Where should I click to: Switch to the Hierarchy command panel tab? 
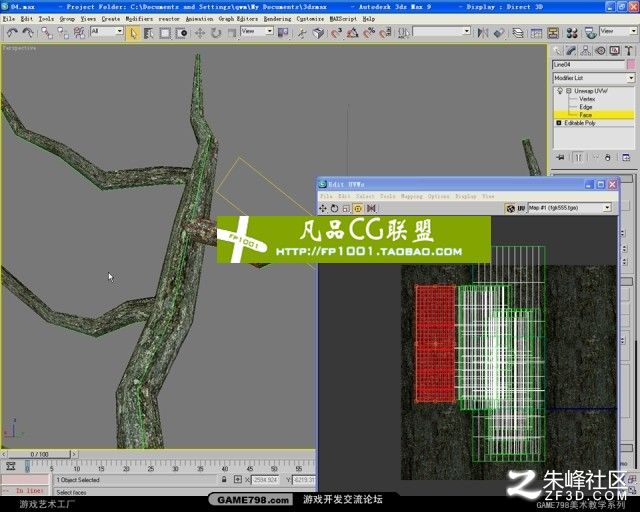(x=586, y=51)
